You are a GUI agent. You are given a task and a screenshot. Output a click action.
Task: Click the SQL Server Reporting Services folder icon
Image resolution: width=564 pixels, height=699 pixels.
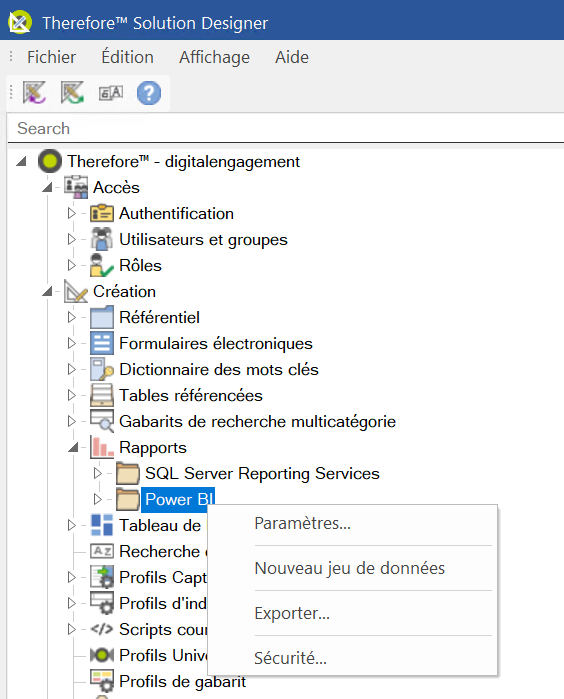click(x=128, y=473)
